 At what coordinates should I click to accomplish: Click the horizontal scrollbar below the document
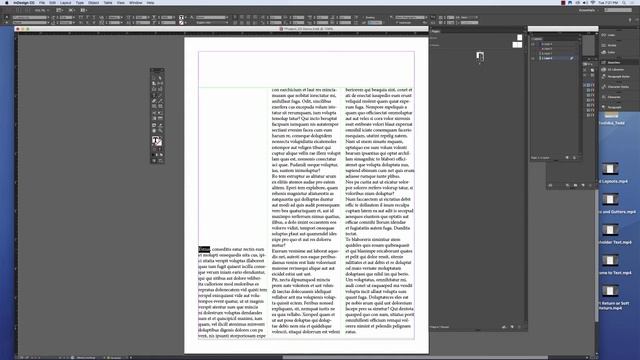coord(416,358)
